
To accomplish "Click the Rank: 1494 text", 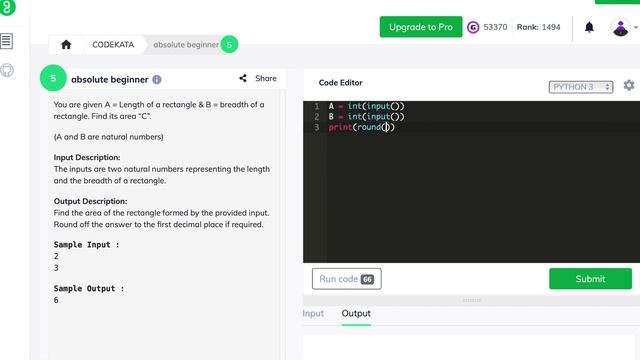I will pyautogui.click(x=538, y=27).
